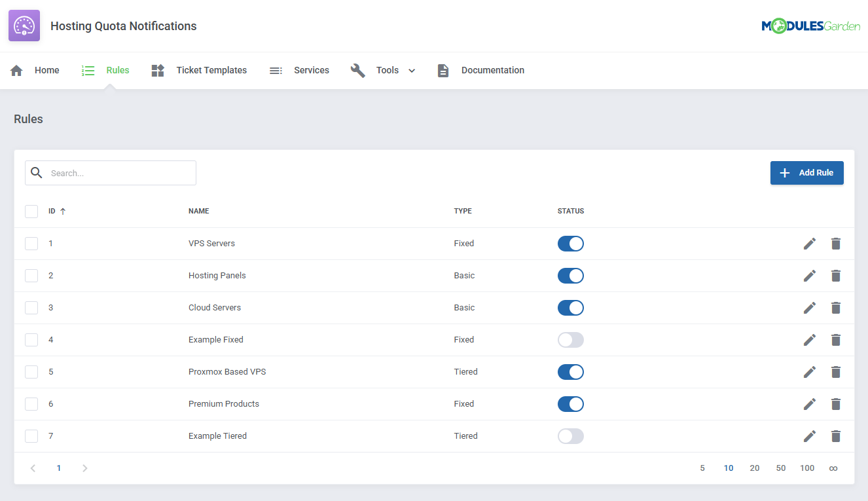Disable the VPS Servers rule status toggle

pyautogui.click(x=570, y=243)
